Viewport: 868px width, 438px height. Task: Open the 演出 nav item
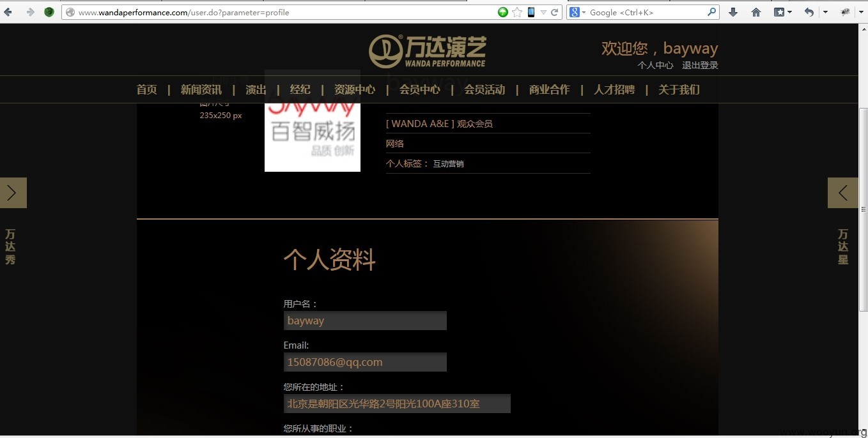pos(256,89)
